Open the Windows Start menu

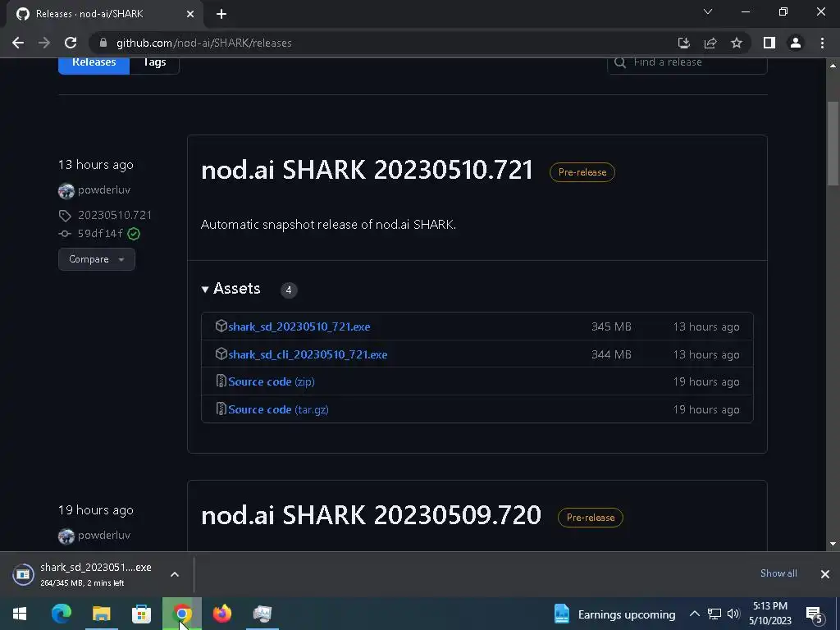(20, 614)
